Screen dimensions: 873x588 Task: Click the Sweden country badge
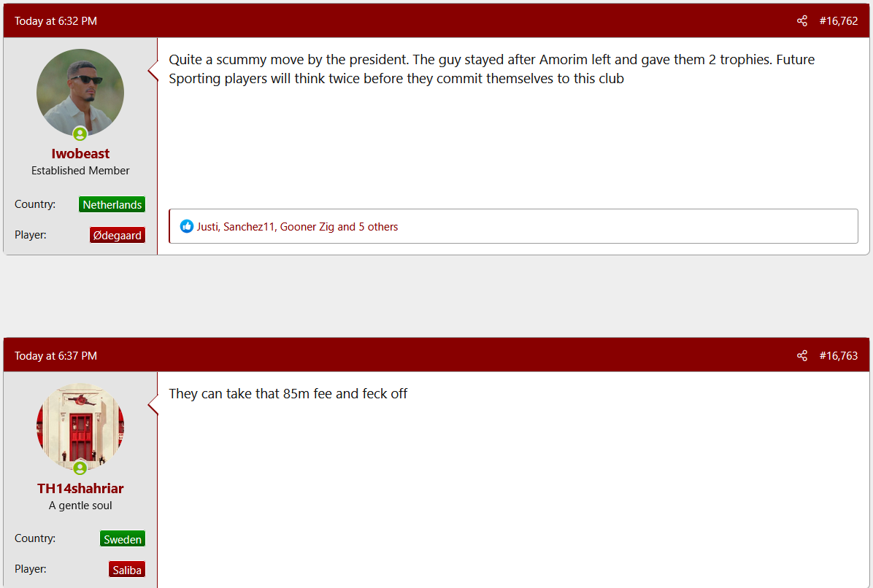[123, 539]
